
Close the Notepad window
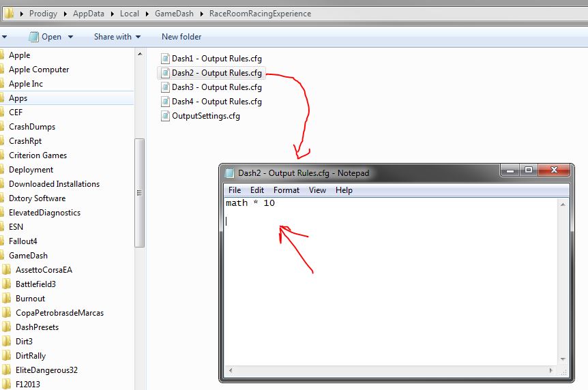pyautogui.click(x=555, y=170)
